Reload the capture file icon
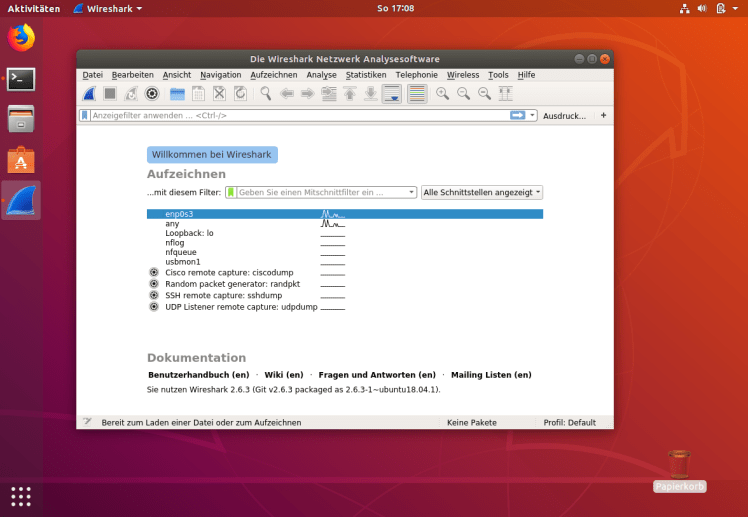Image resolution: width=748 pixels, height=517 pixels. click(x=240, y=93)
